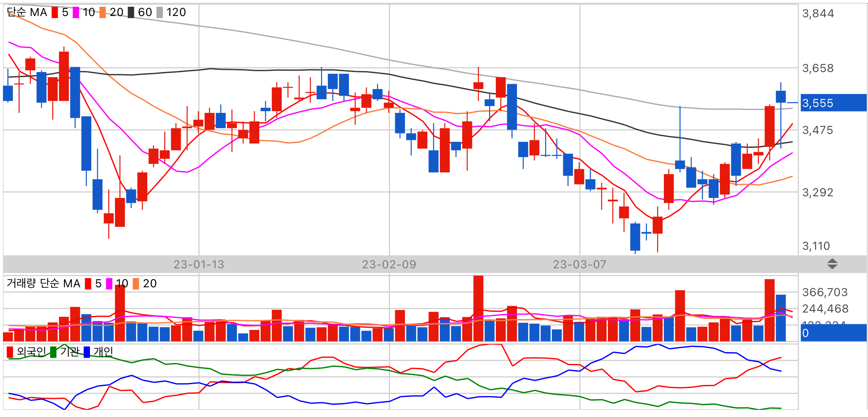Click the red 5-day volume MA swatch
This screenshot has height=417, width=868.
pos(88,284)
